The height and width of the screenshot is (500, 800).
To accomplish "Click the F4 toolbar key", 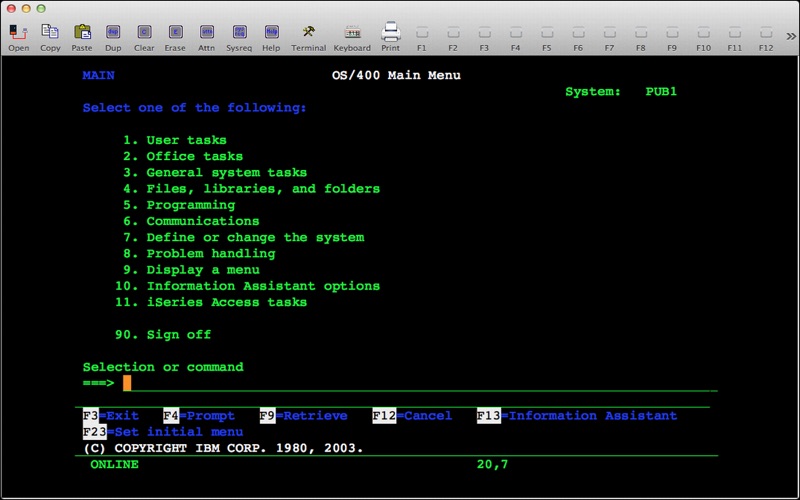I will pyautogui.click(x=515, y=37).
